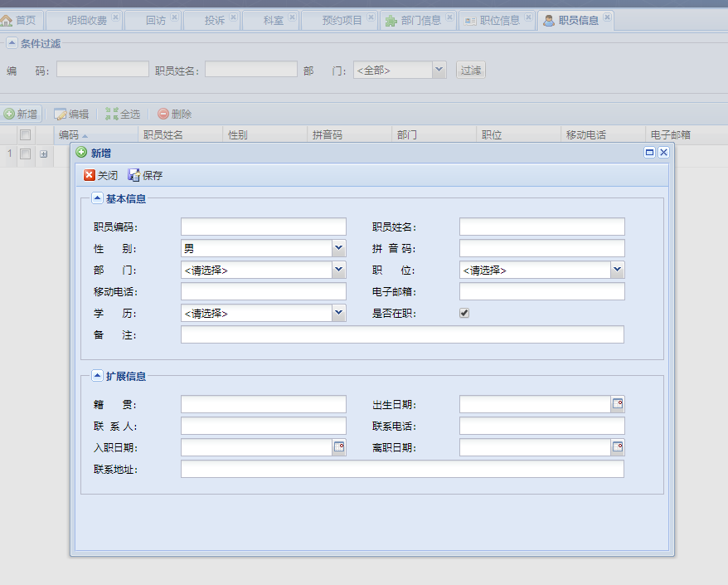Click the 职员姓名 input in dialog
Image resolution: width=728 pixels, height=585 pixels.
(x=542, y=227)
